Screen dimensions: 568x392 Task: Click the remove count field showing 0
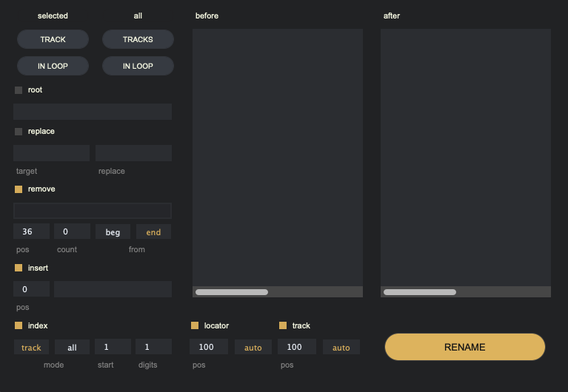(72, 232)
